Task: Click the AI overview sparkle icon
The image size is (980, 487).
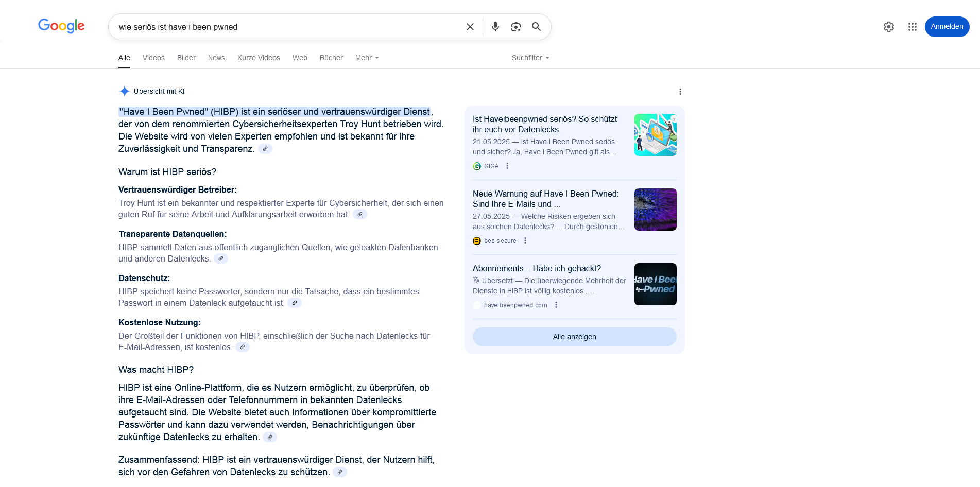Action: coord(124,91)
